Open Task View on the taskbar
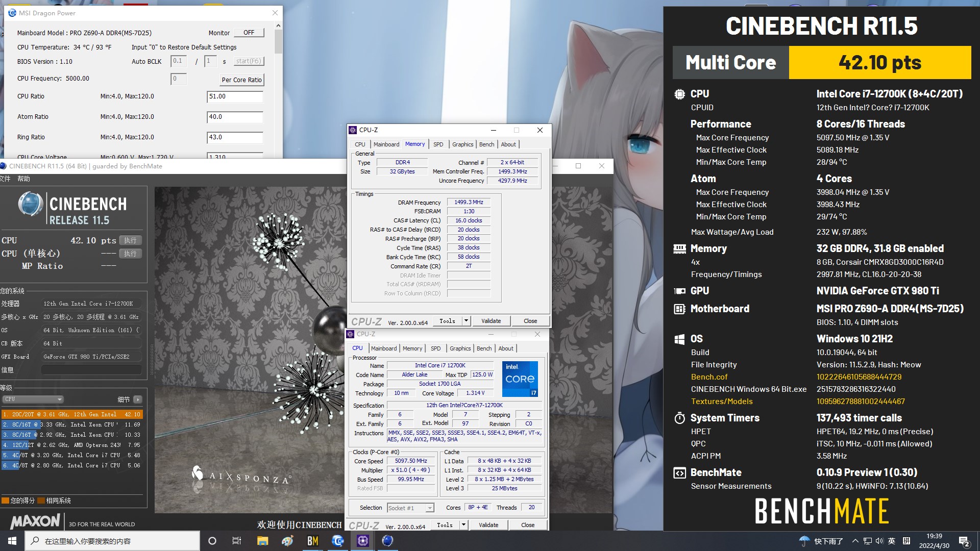This screenshot has width=980, height=551. [x=237, y=541]
